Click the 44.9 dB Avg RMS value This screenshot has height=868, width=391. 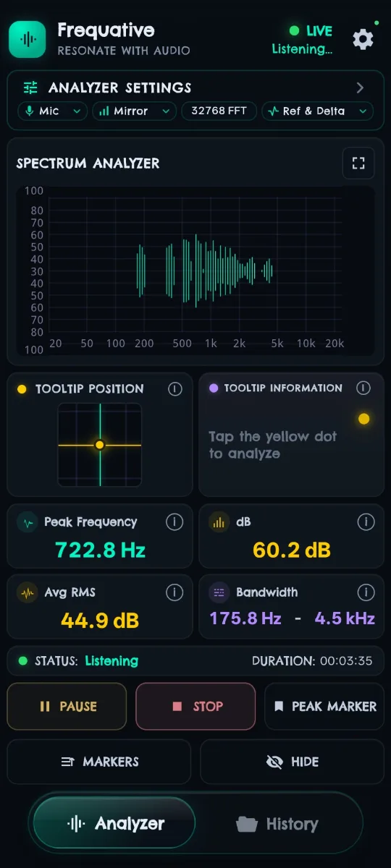tap(100, 621)
